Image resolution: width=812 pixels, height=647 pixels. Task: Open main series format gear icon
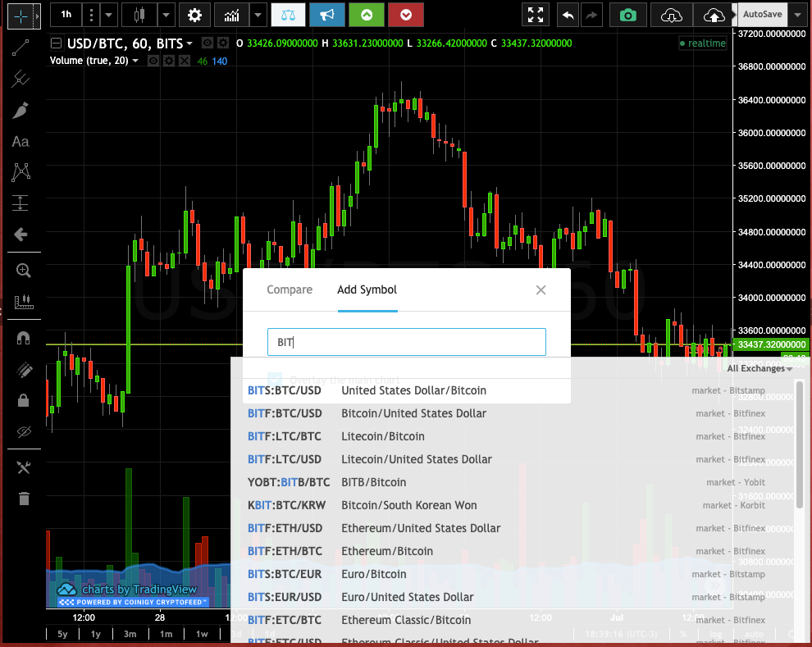coord(222,43)
